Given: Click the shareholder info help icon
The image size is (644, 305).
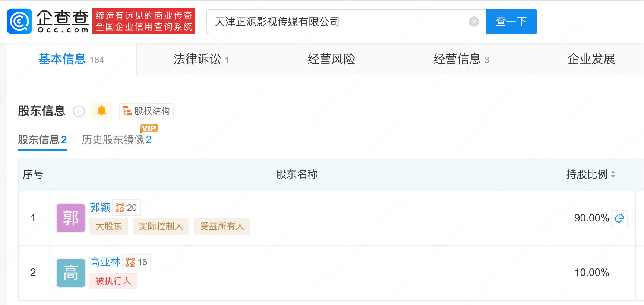Looking at the screenshot, I should click(79, 111).
